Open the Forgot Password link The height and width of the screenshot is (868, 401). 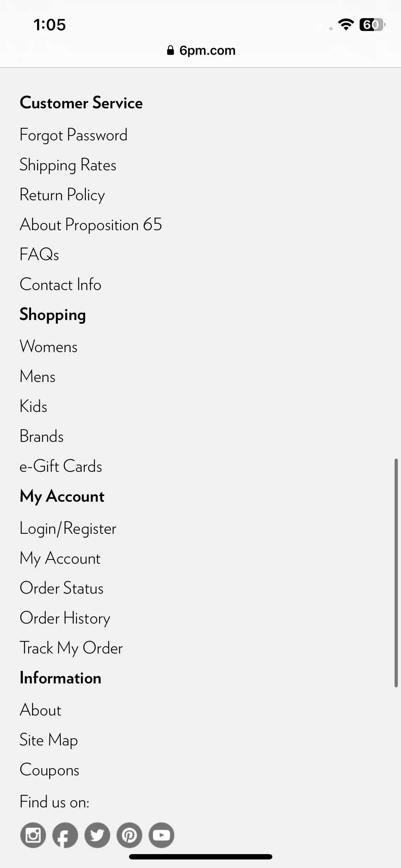pos(73,135)
